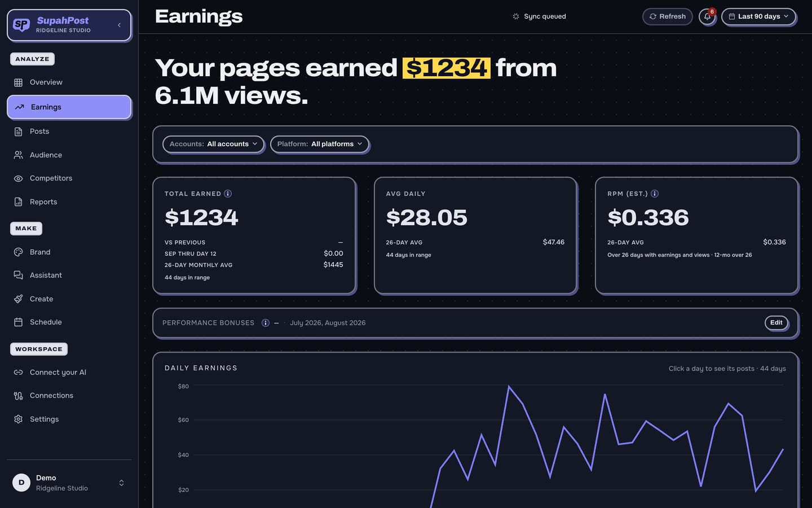Open the Posts section
The height and width of the screenshot is (508, 812).
[x=69, y=132]
